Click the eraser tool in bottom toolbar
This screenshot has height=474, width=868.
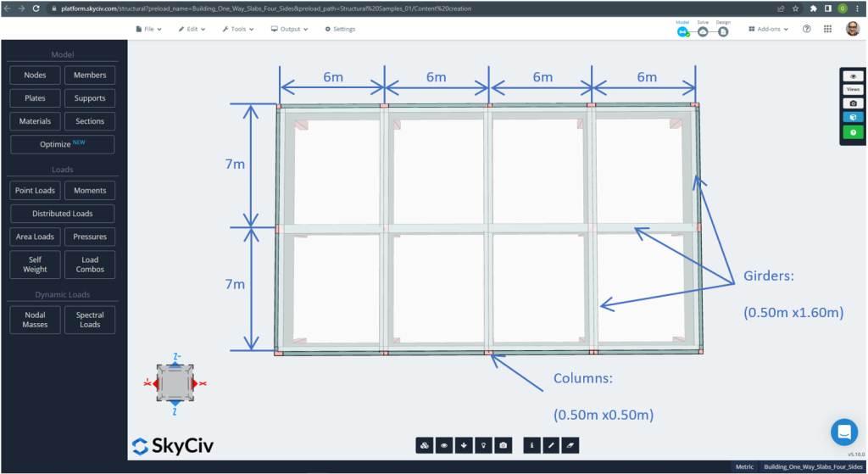point(570,444)
